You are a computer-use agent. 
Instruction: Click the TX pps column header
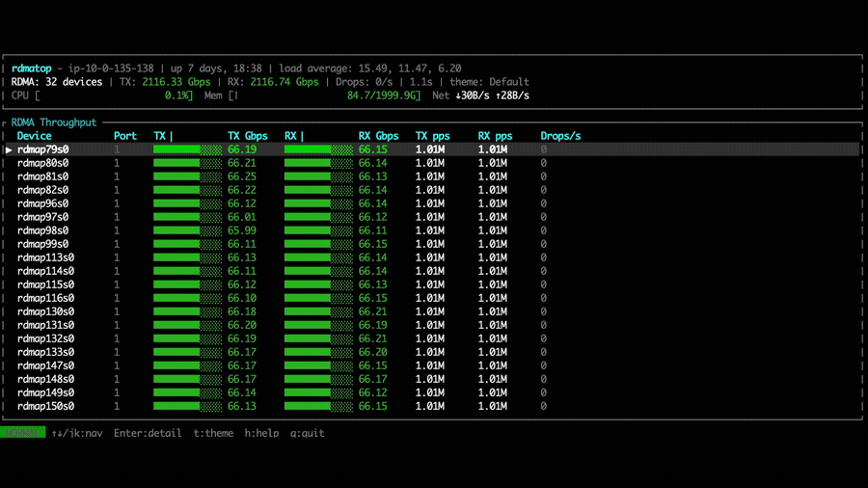[x=432, y=136]
